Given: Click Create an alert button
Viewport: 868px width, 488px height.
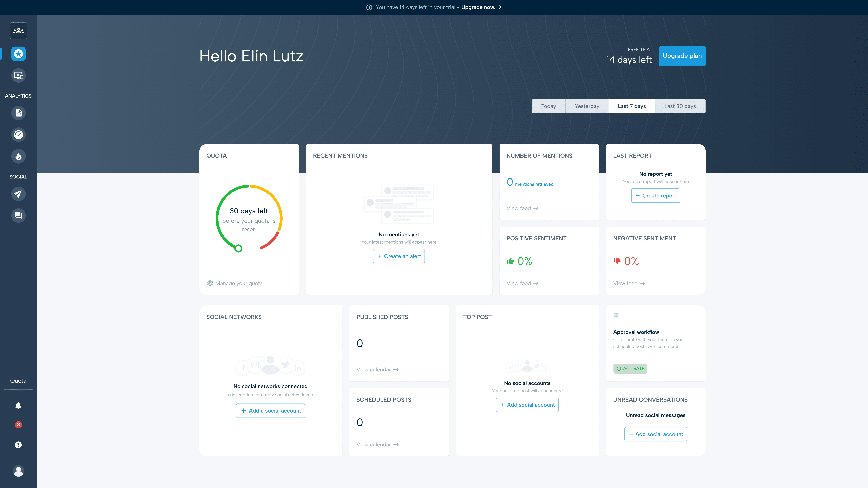Looking at the screenshot, I should point(399,256).
